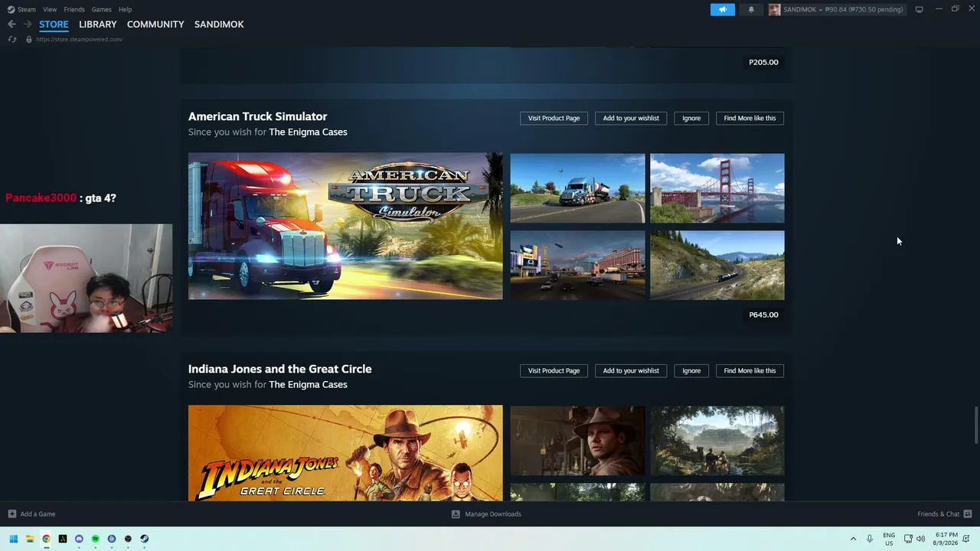
Task: Click Add a Game label
Action: (x=38, y=514)
